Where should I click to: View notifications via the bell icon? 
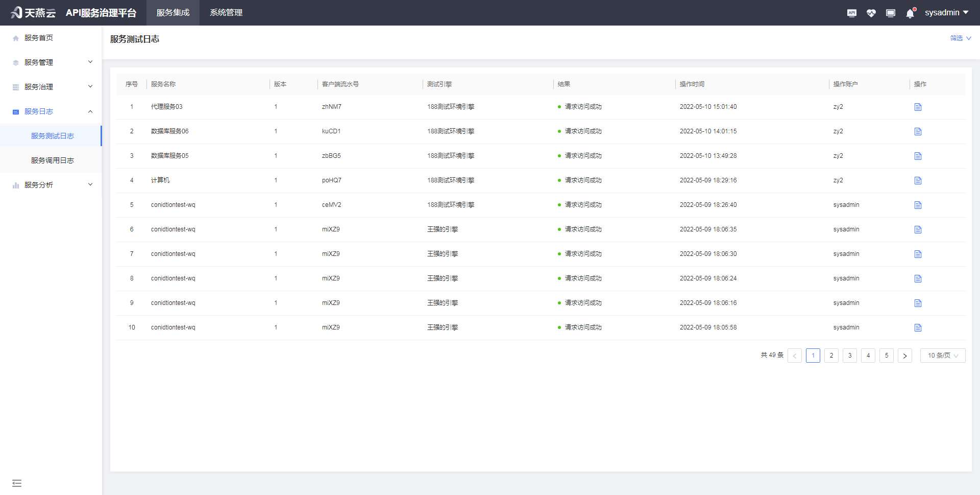(x=910, y=13)
